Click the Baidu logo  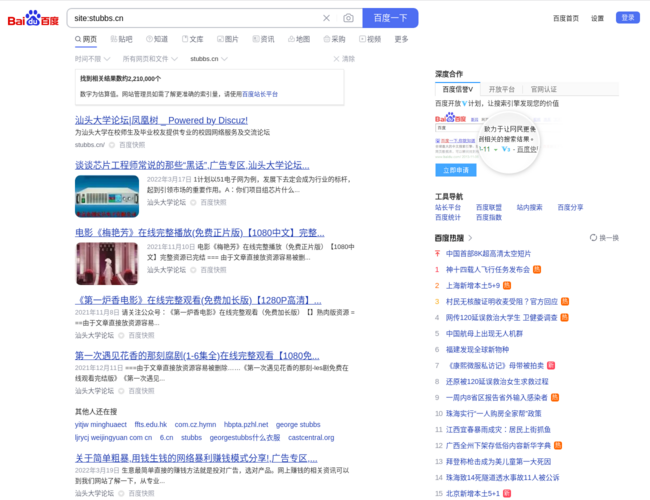tap(33, 19)
